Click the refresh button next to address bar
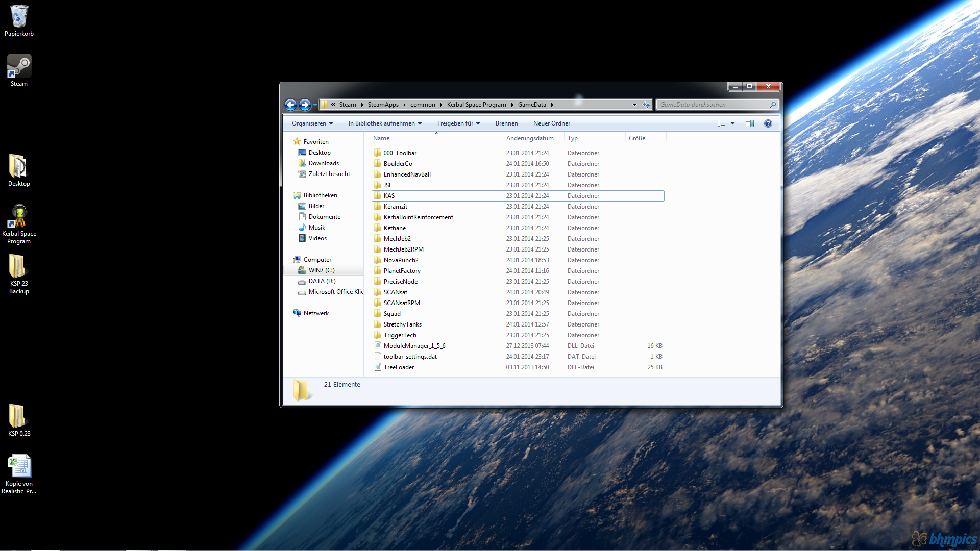This screenshot has width=980, height=551. coord(646,105)
